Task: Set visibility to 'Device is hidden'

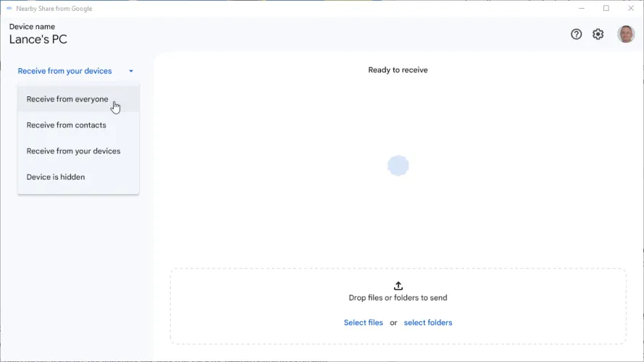Action: pos(56,177)
